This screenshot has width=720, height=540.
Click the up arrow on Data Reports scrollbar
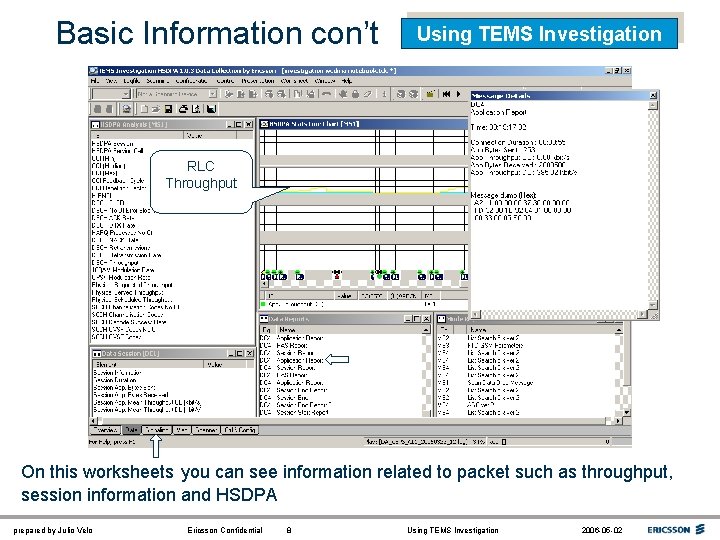[x=426, y=330]
